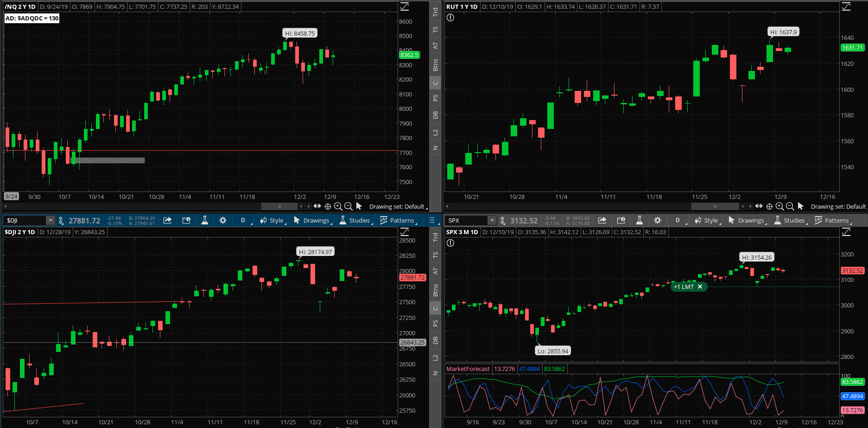
Task: Open product depth icon in SPX toolbar
Action: 621,220
